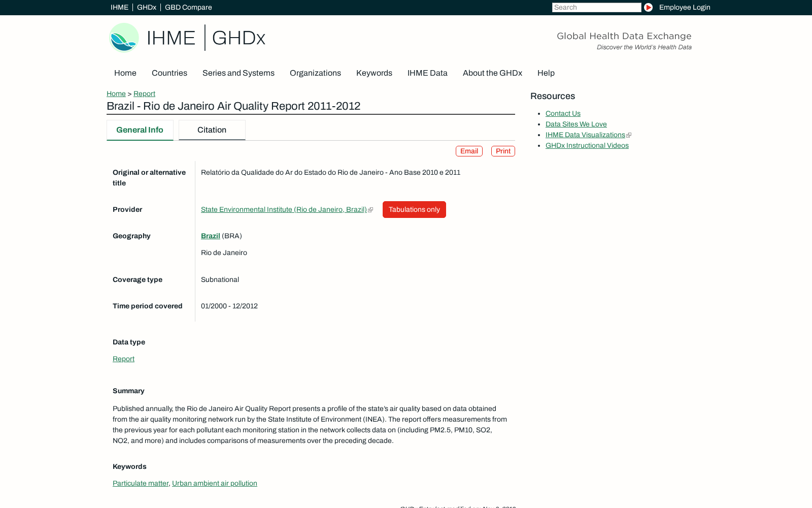Click the text '01/2000 - 12/2012'
The image size is (812, 508).
pyautogui.click(x=229, y=306)
